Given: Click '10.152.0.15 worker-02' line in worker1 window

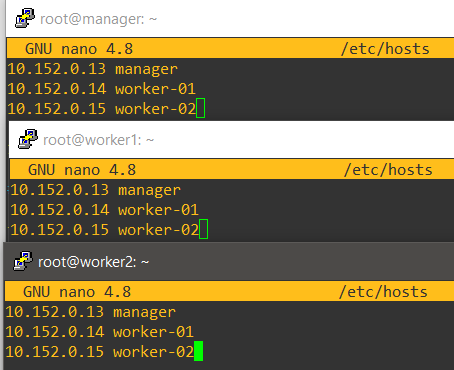Looking at the screenshot, I should (x=104, y=230).
